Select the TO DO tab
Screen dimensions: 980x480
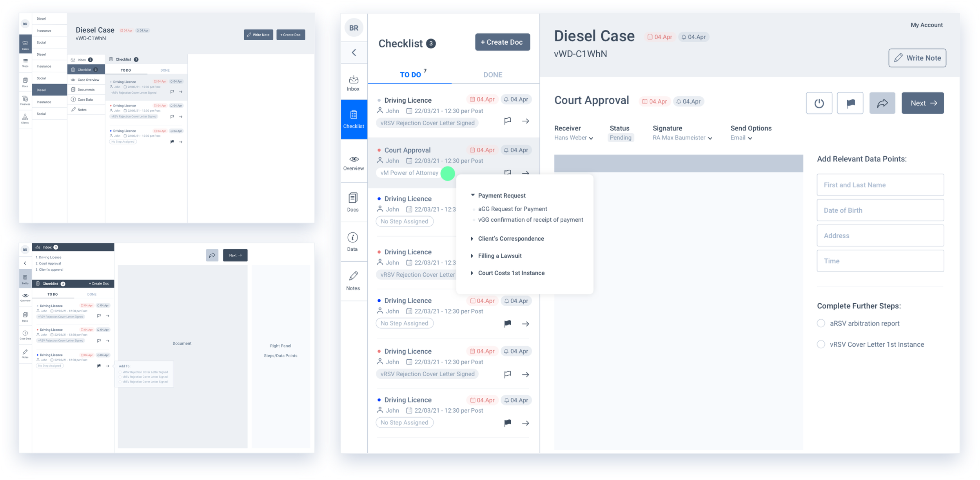coord(410,74)
